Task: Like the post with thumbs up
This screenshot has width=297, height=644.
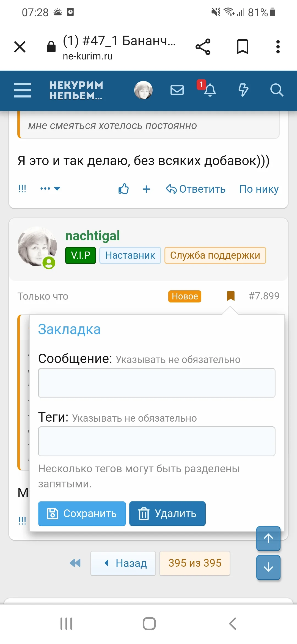Action: click(x=123, y=189)
